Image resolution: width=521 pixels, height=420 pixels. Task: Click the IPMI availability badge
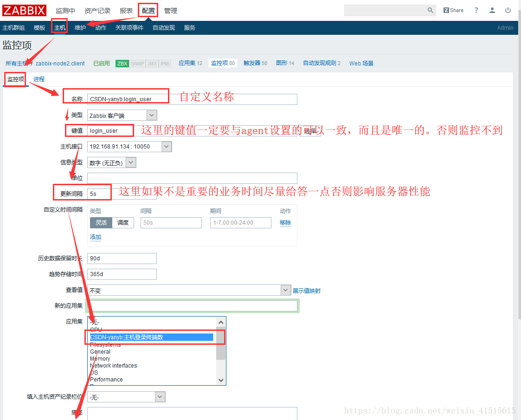(165, 64)
